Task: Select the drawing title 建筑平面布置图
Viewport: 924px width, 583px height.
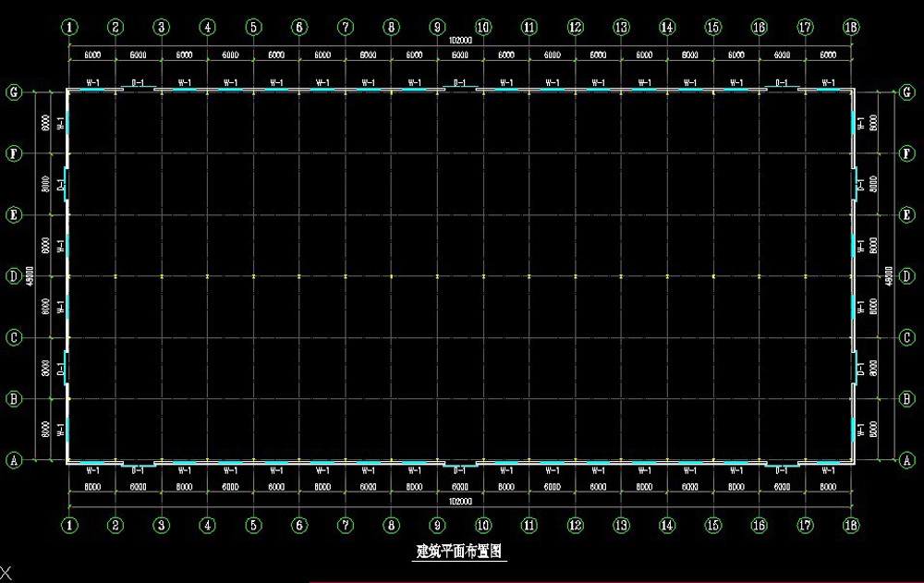Action: (458, 553)
